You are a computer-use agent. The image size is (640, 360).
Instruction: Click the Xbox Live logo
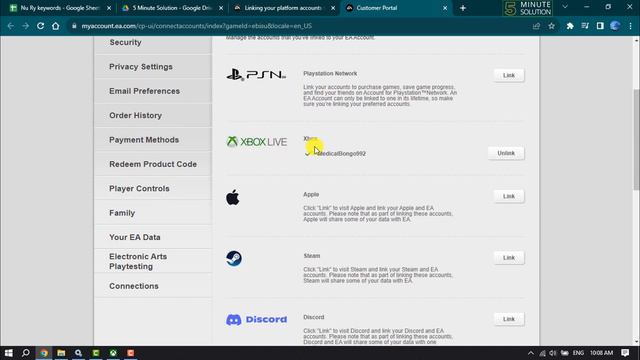[x=256, y=142]
